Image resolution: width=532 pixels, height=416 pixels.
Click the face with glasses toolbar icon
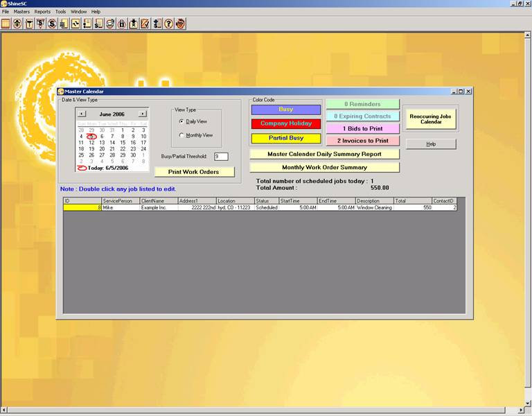[181, 24]
